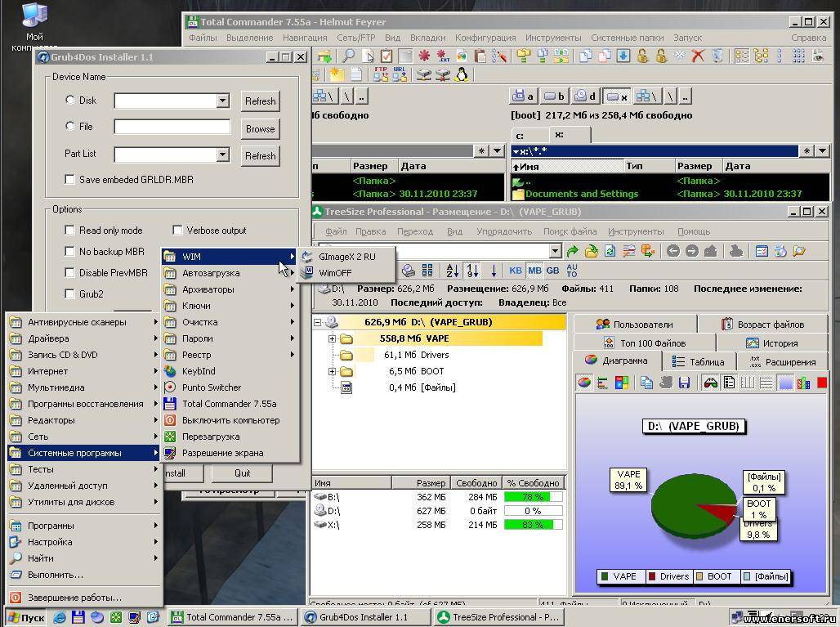The width and height of the screenshot is (840, 627).
Task: Click GImageX 2 RU in the WIM submenu
Action: (346, 257)
